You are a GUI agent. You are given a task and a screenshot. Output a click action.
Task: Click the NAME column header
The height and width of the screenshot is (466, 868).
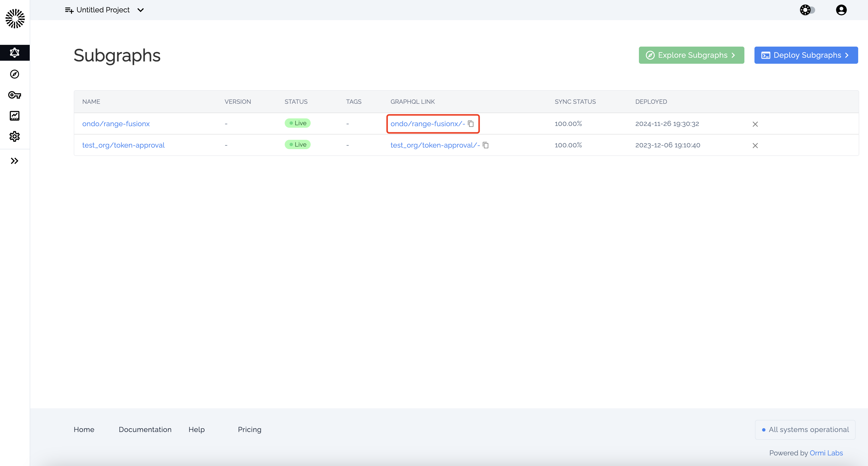click(x=91, y=102)
